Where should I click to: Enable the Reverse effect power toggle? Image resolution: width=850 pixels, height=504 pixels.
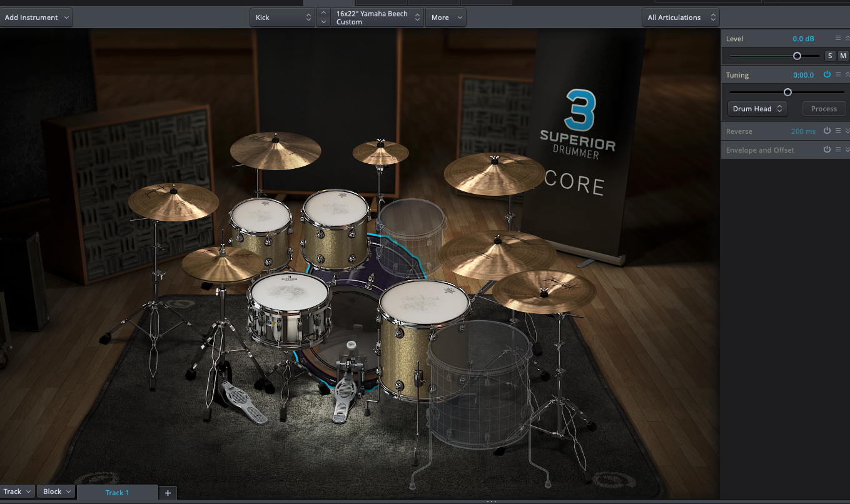coord(827,131)
